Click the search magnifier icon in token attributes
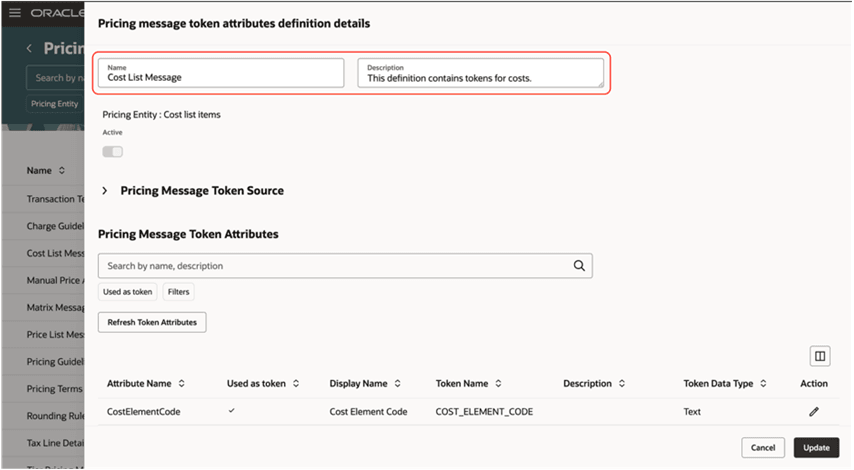This screenshot has width=854, height=470. click(x=579, y=266)
